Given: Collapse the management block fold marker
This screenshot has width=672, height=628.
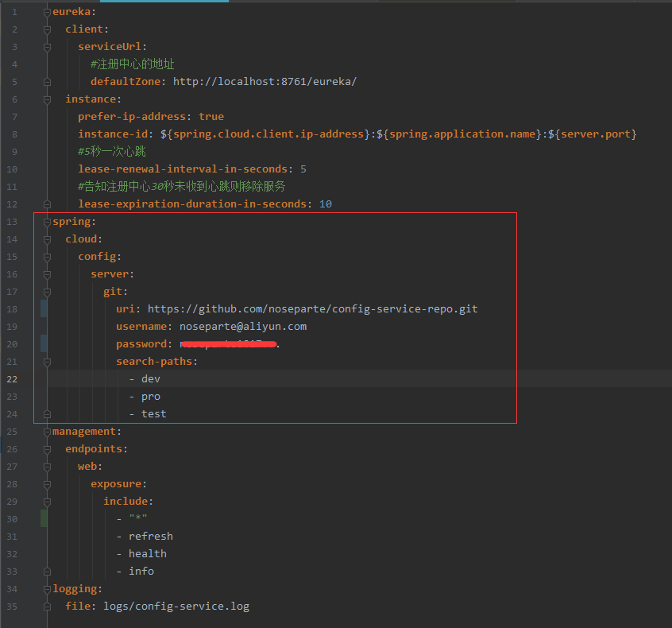Looking at the screenshot, I should pos(47,432).
